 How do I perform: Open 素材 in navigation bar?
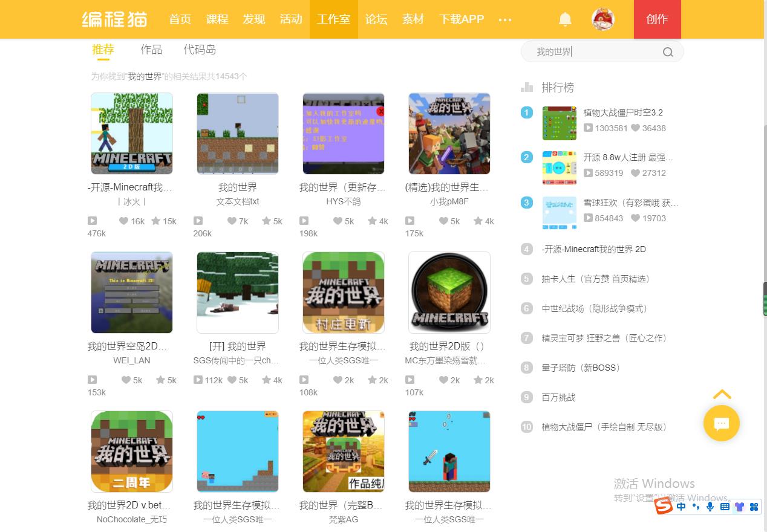(413, 19)
